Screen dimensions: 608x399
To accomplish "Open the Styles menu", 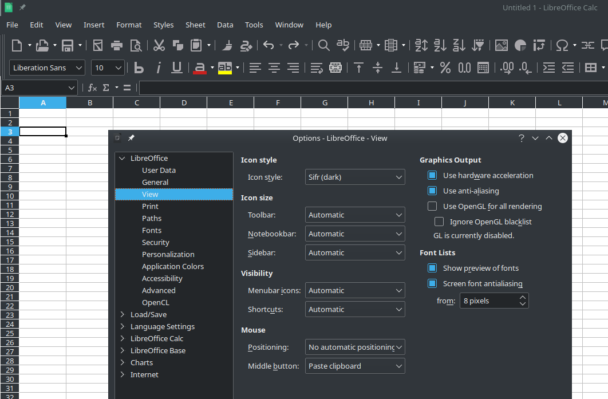I will 163,25.
